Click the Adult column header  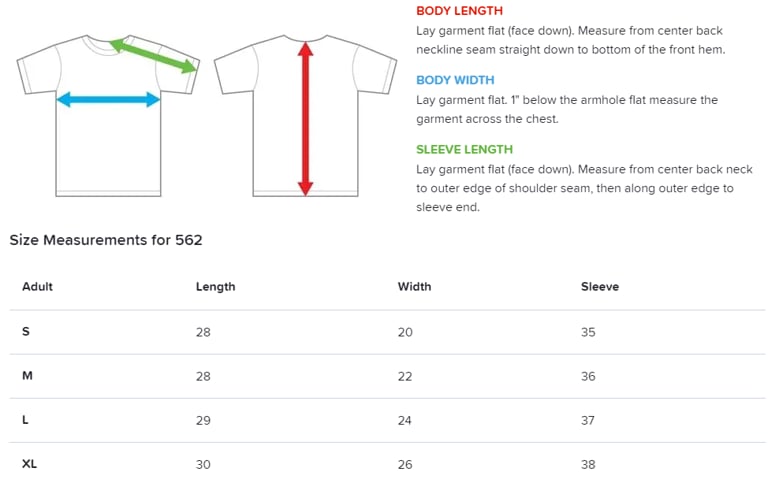[37, 287]
